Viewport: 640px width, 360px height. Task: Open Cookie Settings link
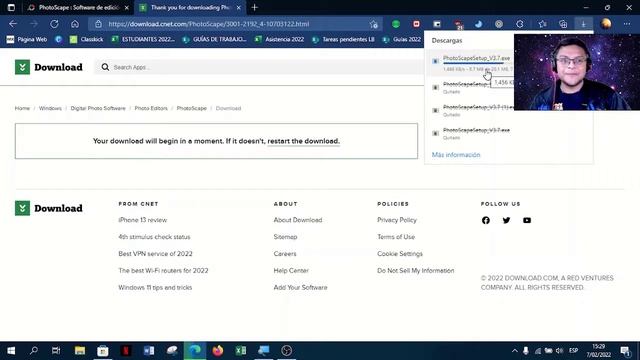point(400,253)
